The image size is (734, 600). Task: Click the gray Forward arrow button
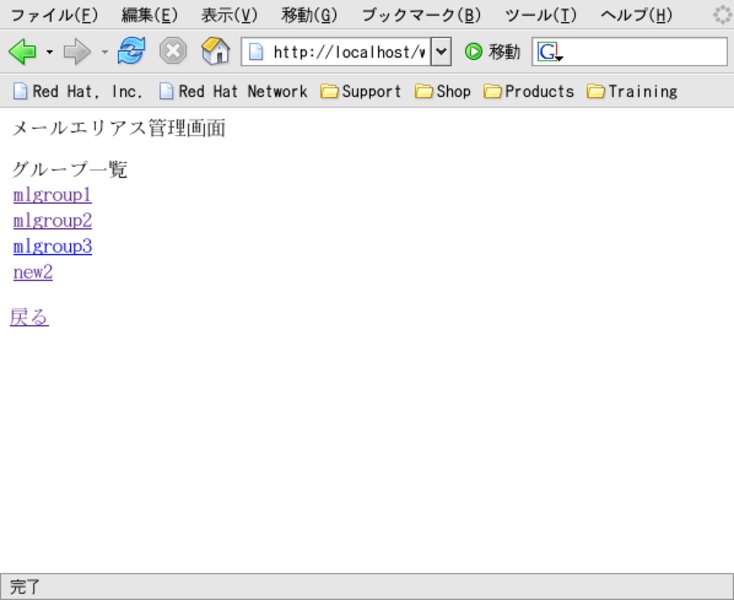coord(77,51)
